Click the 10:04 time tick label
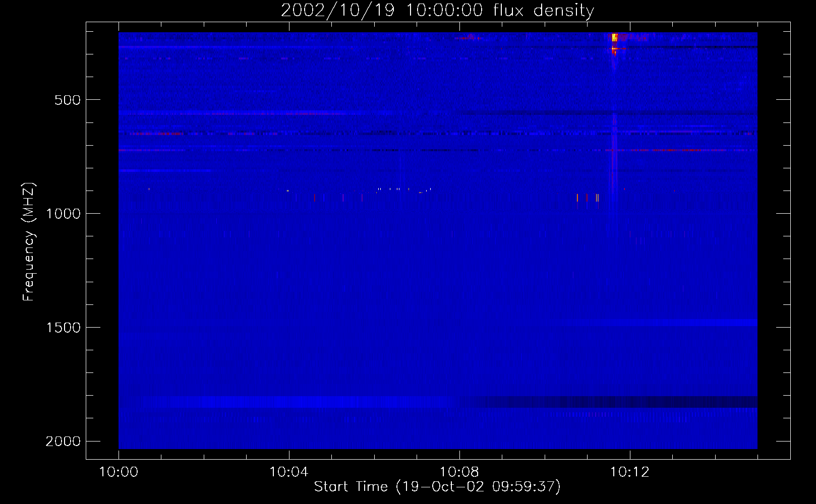Screen dimensions: 816x504 pyautogui.click(x=289, y=472)
